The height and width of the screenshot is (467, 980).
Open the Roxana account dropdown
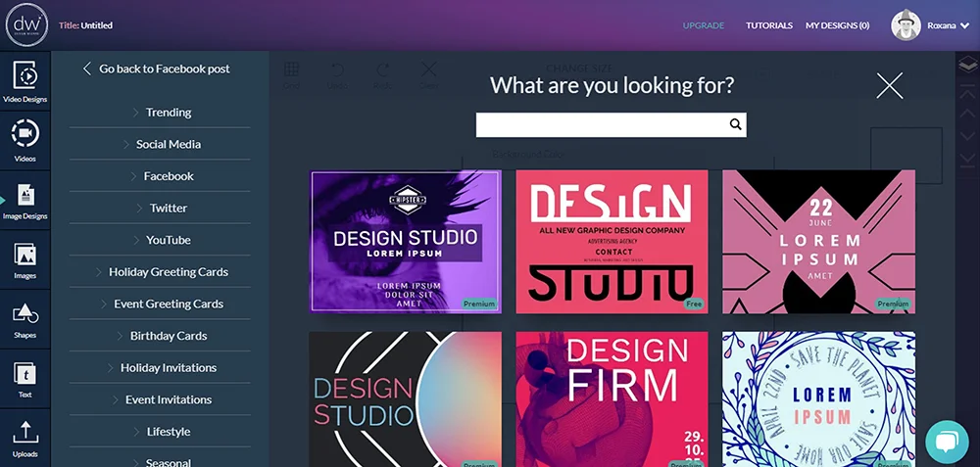click(948, 25)
